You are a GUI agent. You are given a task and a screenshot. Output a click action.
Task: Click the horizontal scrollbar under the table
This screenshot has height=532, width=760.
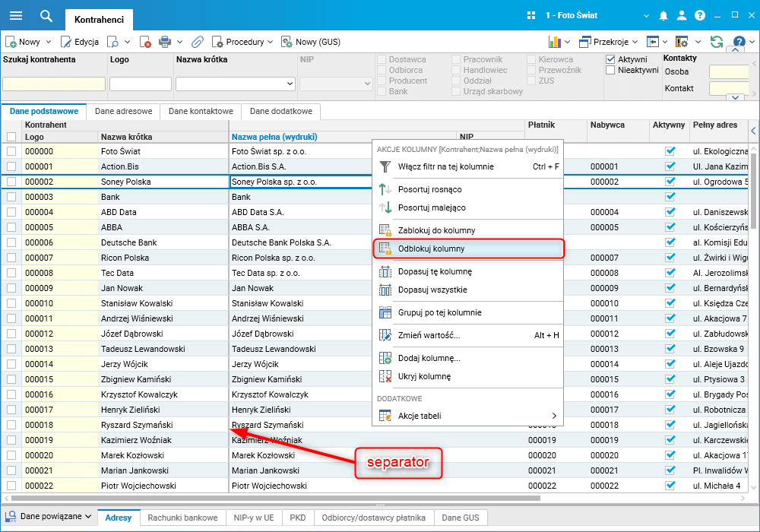pyautogui.click(x=275, y=498)
